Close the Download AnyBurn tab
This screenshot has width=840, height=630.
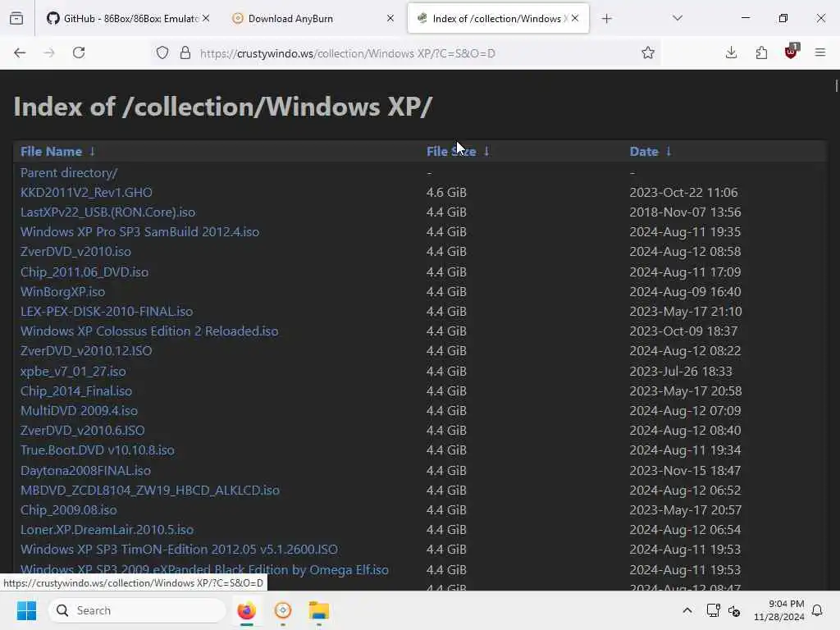tap(390, 18)
